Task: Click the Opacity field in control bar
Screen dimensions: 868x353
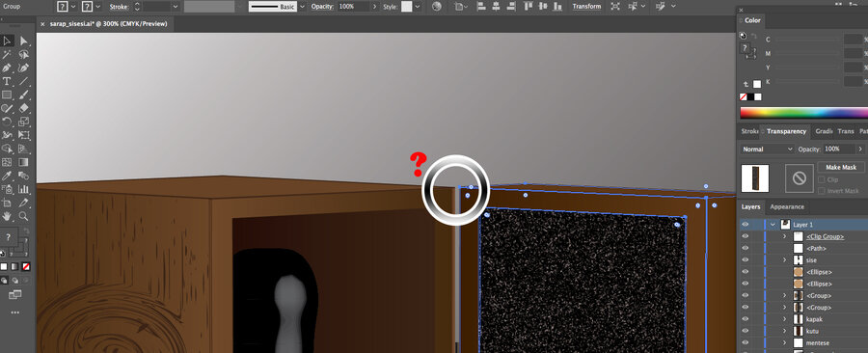Action: 353,7
